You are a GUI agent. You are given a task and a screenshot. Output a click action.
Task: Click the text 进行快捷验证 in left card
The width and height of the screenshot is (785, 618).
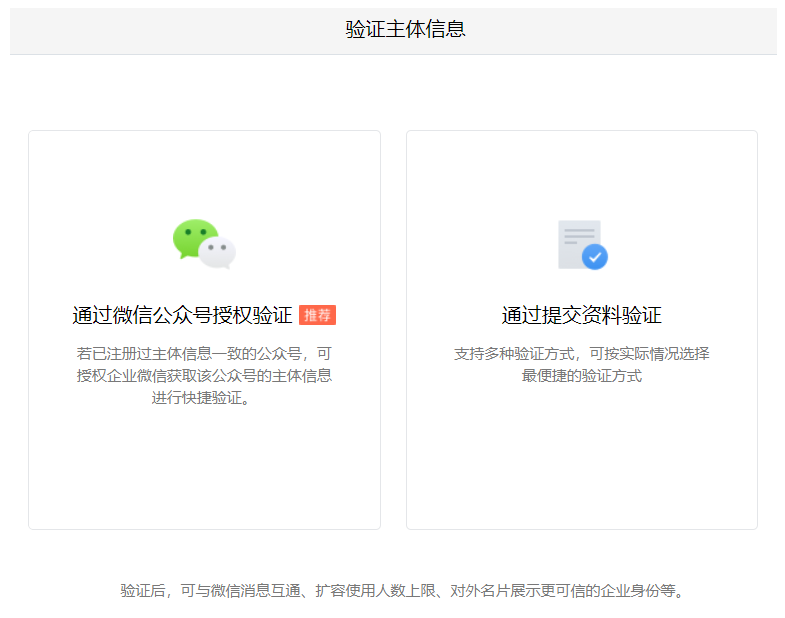[x=204, y=398]
